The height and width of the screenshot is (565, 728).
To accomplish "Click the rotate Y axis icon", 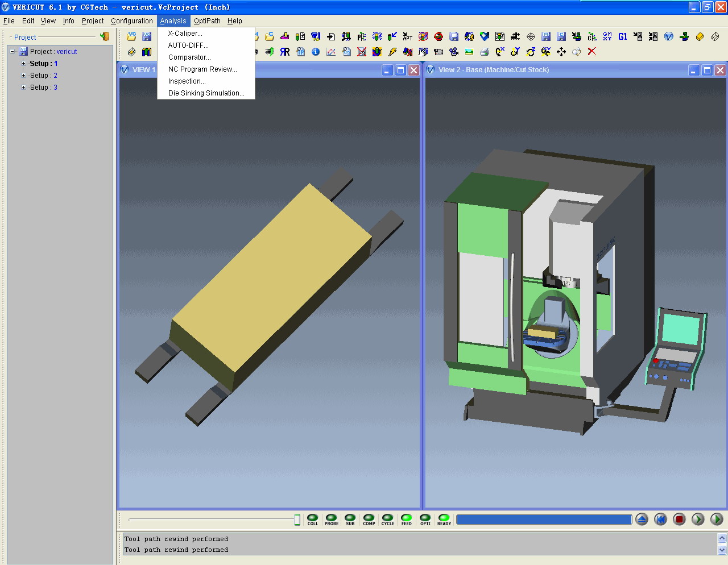I will pos(515,52).
